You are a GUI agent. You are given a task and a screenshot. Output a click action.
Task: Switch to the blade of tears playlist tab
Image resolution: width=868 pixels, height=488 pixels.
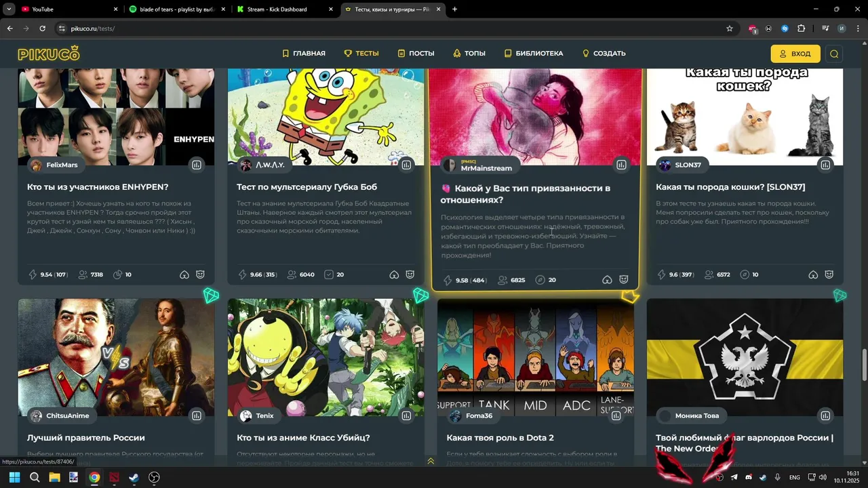[176, 9]
